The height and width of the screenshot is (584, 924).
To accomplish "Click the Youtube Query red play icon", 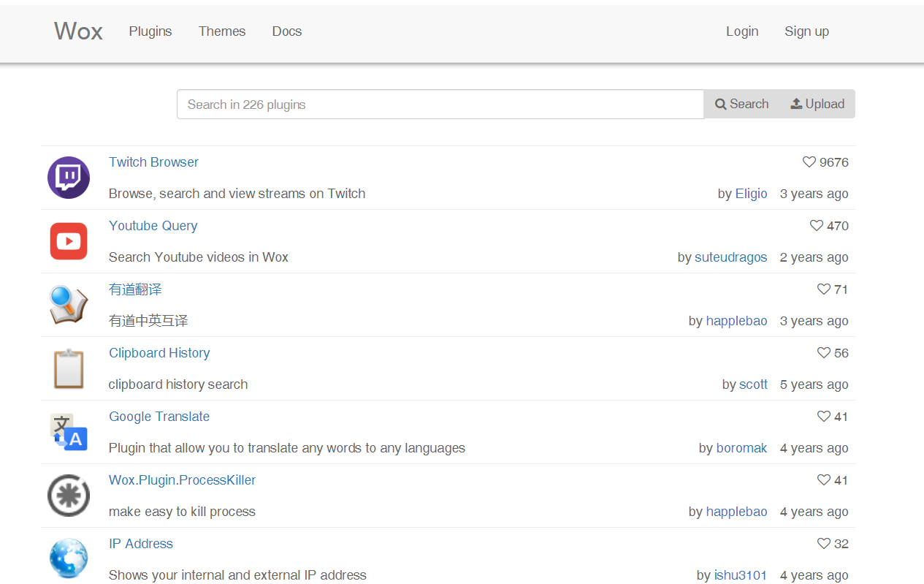I will pyautogui.click(x=69, y=241).
